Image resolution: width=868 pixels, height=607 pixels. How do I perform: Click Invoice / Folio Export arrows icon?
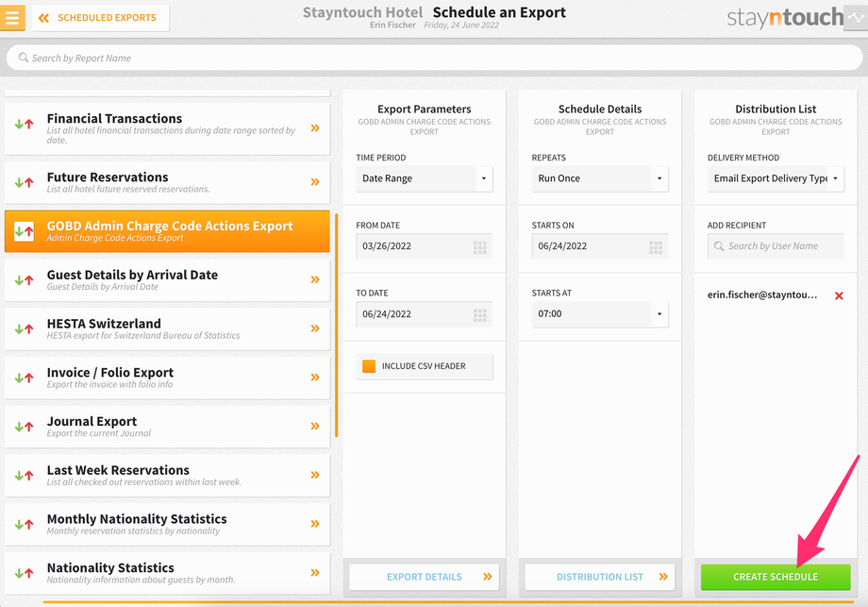(x=24, y=378)
